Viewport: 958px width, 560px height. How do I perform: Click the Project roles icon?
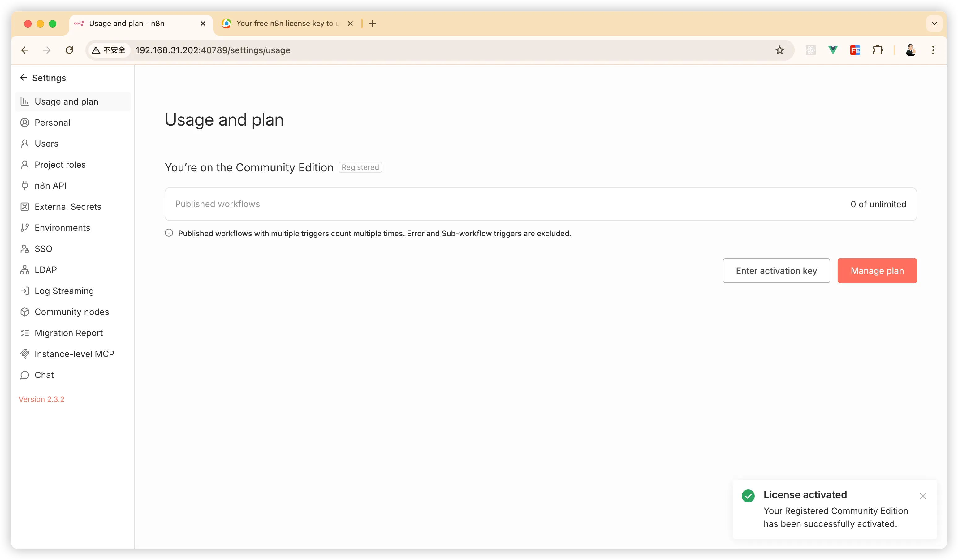[25, 165]
